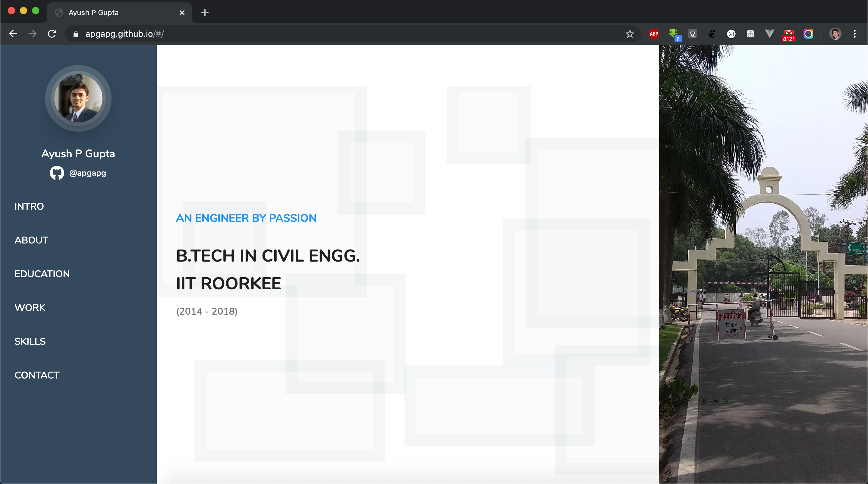
Task: Click the lightbulb extension icon
Action: [693, 34]
